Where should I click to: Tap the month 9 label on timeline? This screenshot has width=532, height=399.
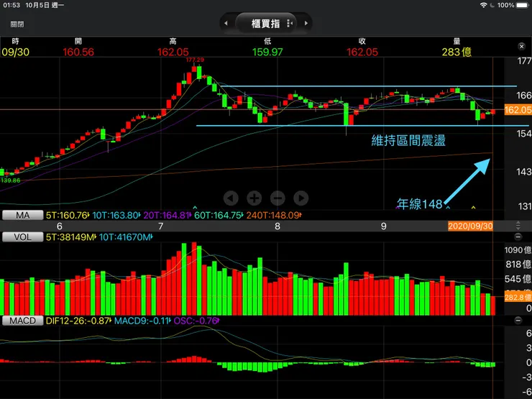tap(383, 226)
